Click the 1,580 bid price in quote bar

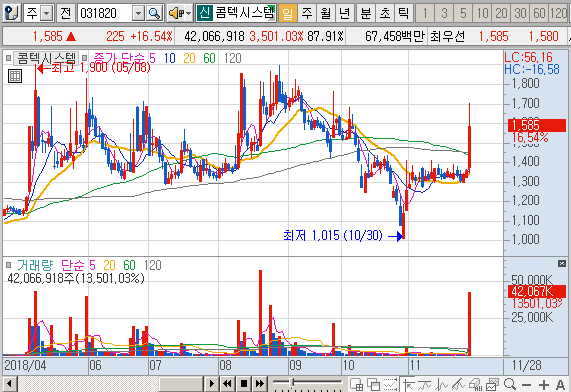(x=543, y=36)
